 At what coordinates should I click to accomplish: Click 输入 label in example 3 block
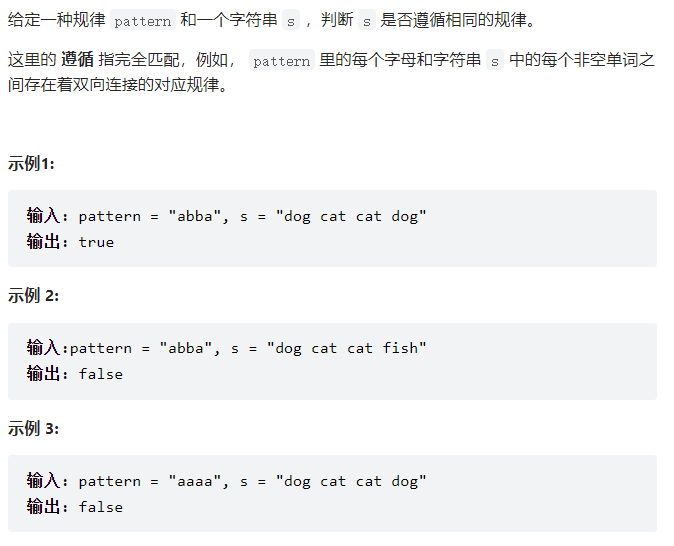(43, 480)
